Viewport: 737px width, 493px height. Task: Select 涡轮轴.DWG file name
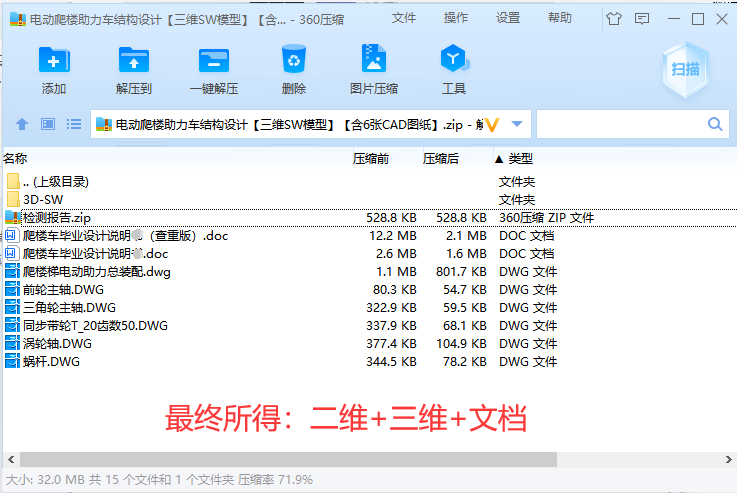[57, 344]
